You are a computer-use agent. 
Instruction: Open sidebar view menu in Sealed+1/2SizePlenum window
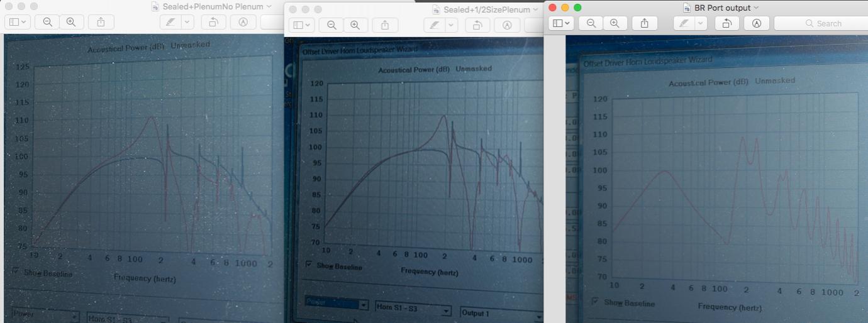point(301,25)
